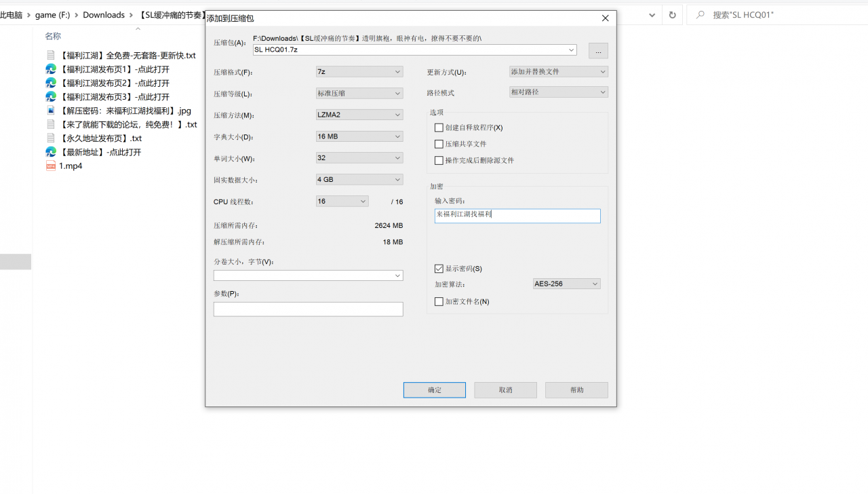Enable the 创建自释放程序 checkbox
This screenshot has width=868, height=494.
coord(439,128)
